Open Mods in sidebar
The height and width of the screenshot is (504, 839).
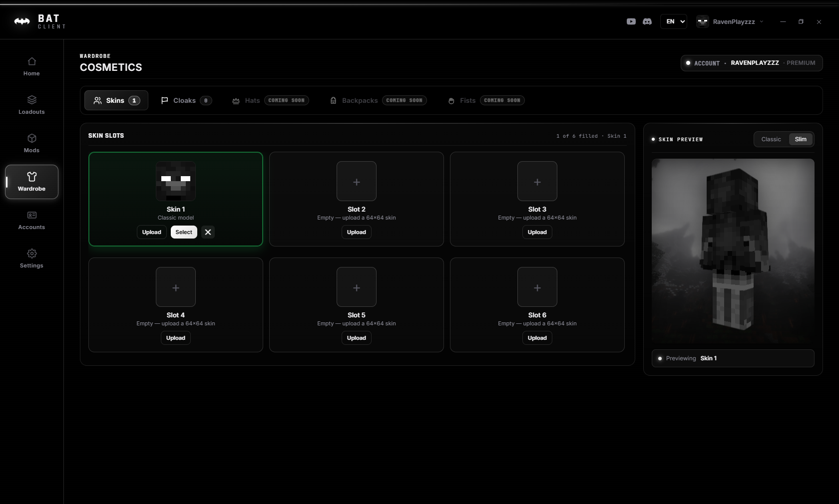point(31,143)
